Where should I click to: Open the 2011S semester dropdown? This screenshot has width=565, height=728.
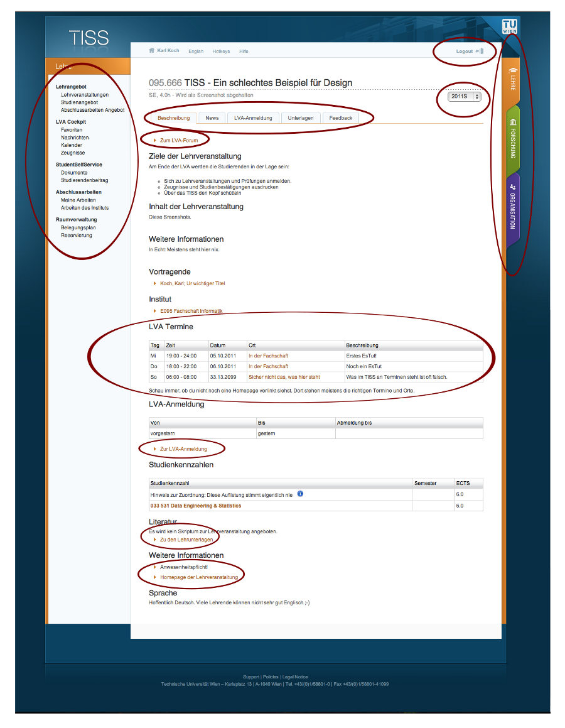click(465, 97)
